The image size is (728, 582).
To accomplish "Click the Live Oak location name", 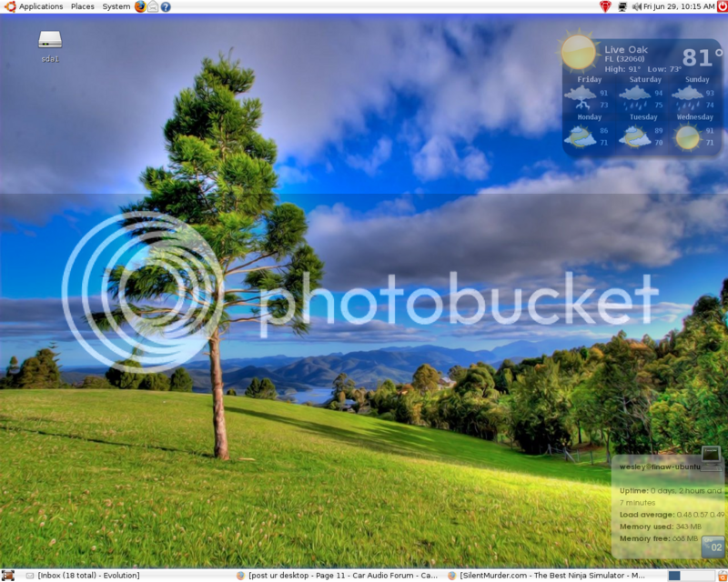I will [626, 49].
